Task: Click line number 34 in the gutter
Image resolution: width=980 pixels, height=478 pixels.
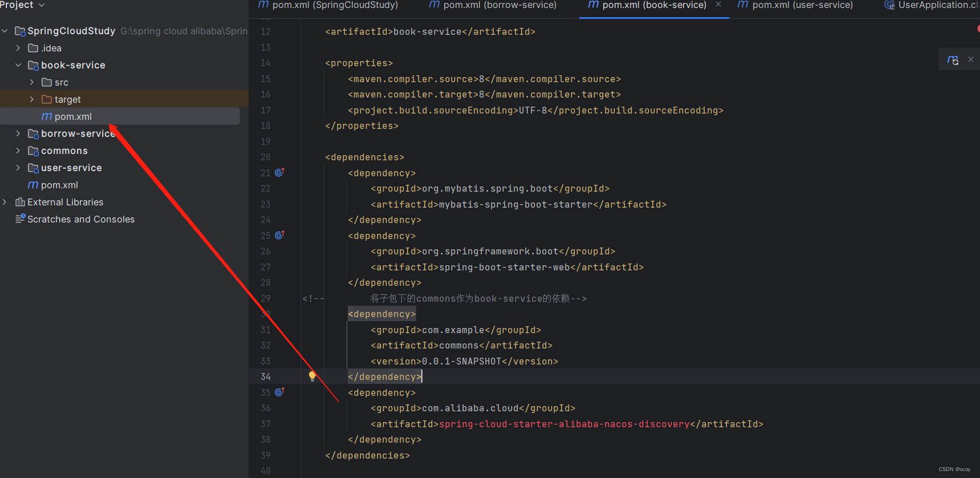Action: (266, 376)
